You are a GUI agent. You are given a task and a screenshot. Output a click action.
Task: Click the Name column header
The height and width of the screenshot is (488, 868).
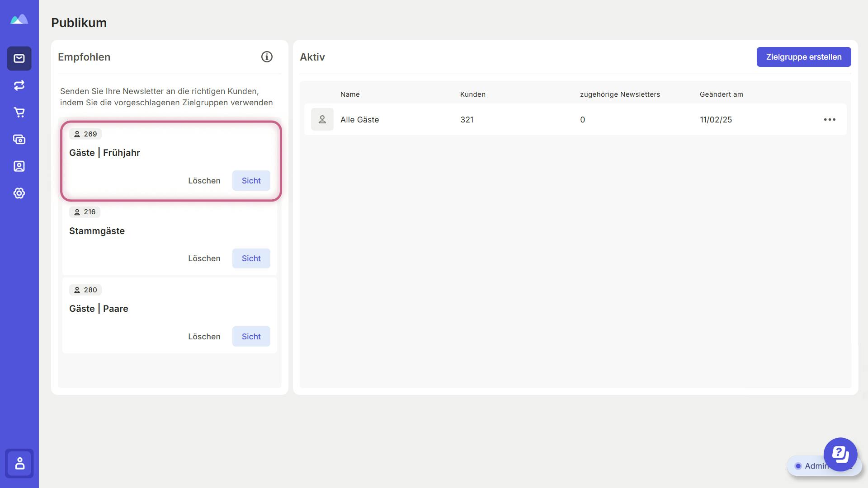[350, 94]
